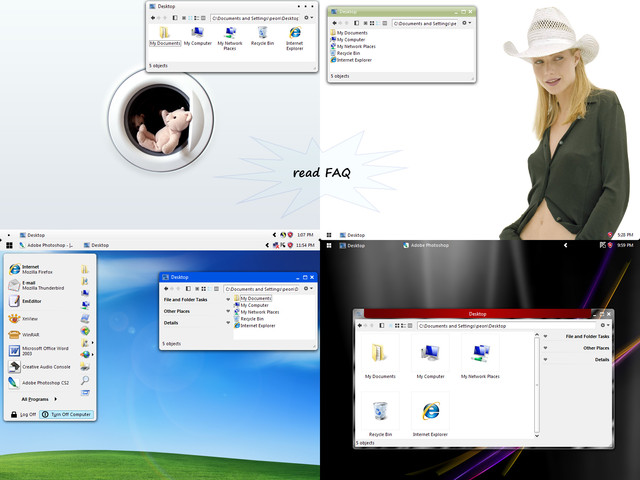The image size is (640, 480).
Task: Collapse Other Places in blue-titled window
Action: (228, 311)
